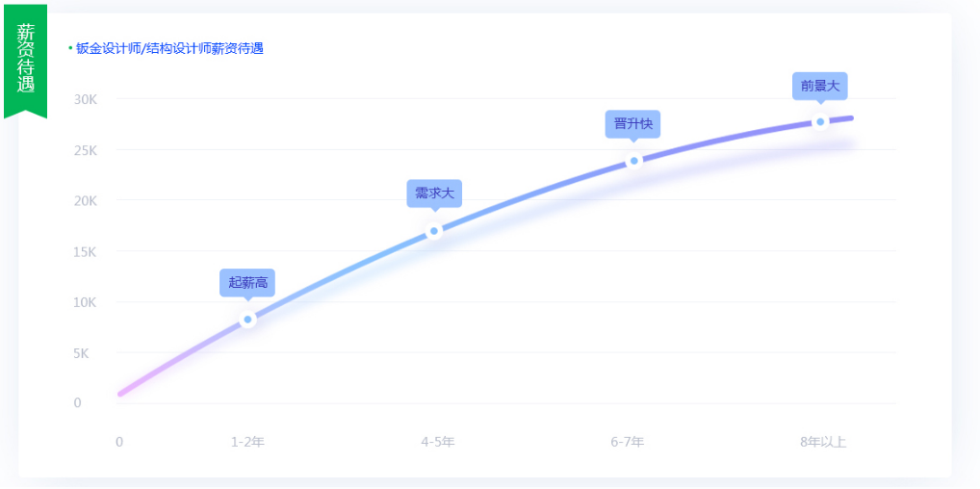
Task: Click the 需求大 tooltip label
Action: [x=434, y=193]
